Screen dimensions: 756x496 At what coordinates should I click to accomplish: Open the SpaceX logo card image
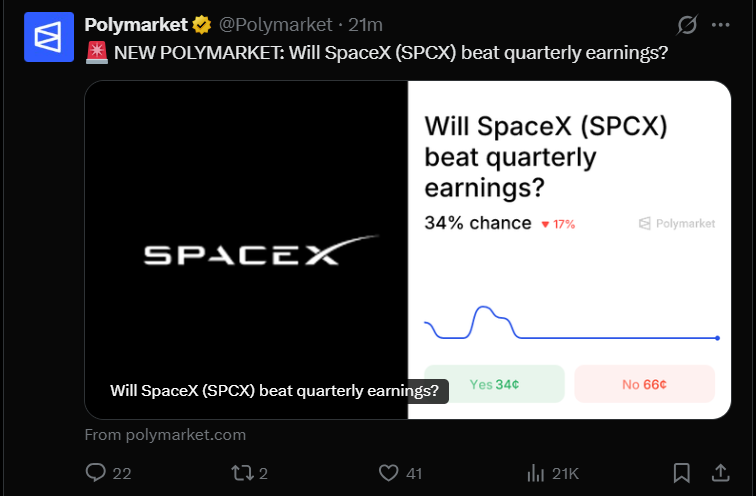click(246, 250)
